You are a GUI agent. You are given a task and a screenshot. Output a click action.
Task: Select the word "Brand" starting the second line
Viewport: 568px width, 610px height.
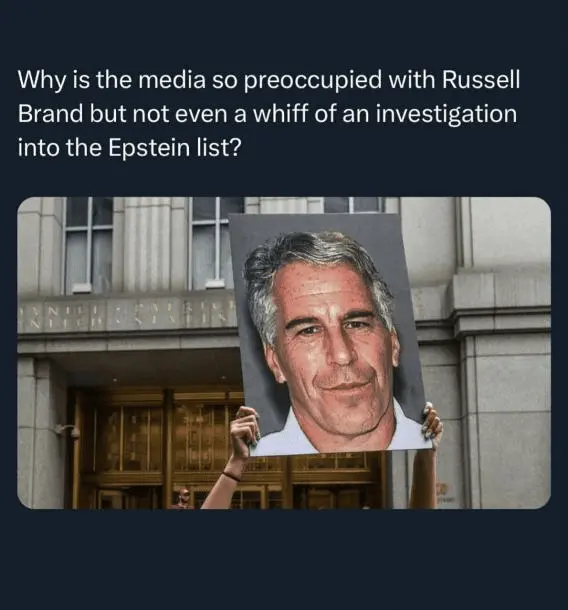(x=51, y=114)
